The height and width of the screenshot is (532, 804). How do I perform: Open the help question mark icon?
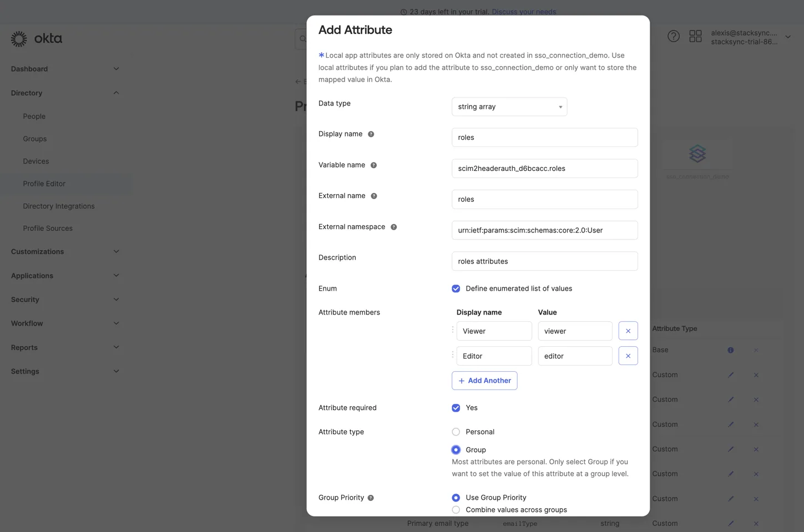pos(673,37)
